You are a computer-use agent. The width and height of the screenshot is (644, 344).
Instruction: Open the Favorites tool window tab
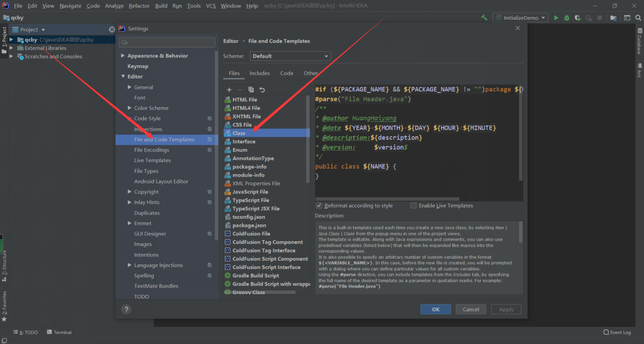tap(4, 306)
